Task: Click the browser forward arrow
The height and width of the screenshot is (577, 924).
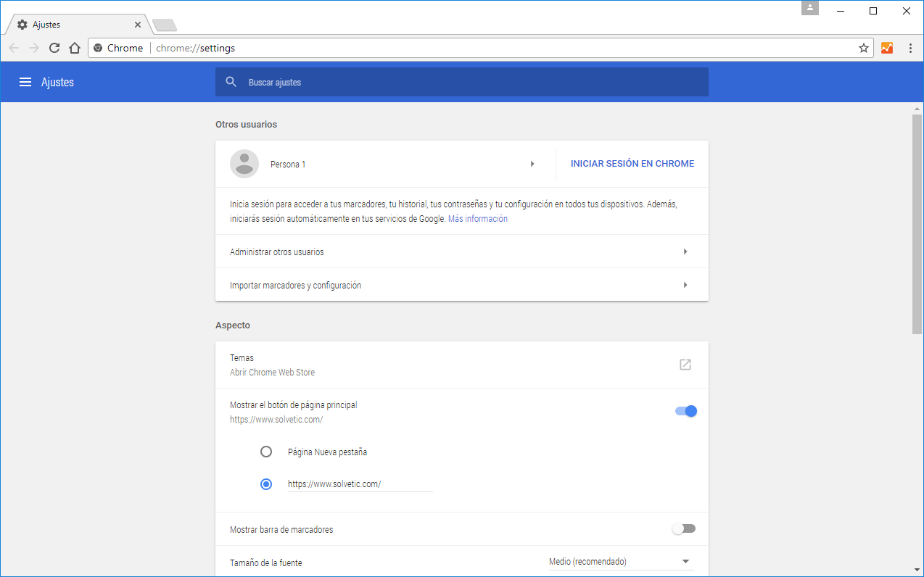Action: pos(34,48)
